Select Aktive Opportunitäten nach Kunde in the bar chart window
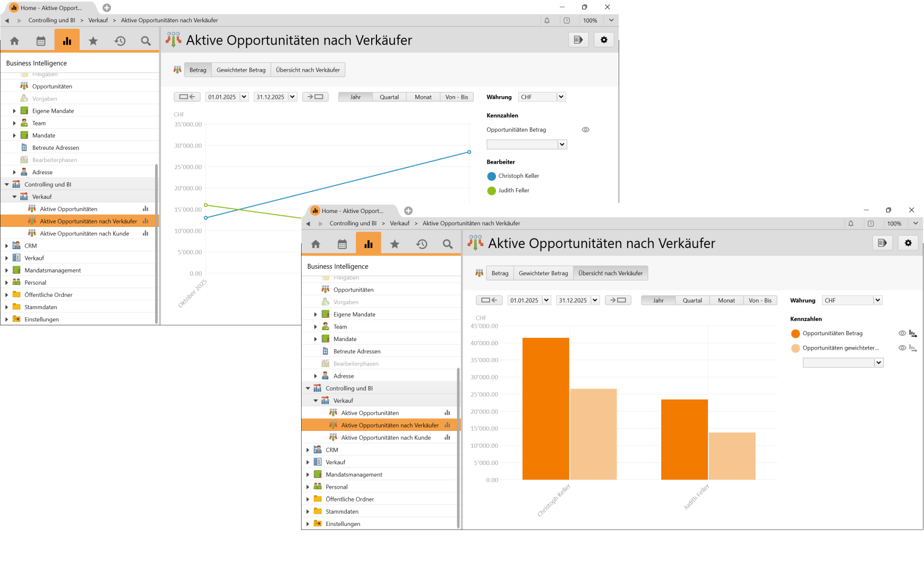The image size is (924, 578). click(386, 438)
